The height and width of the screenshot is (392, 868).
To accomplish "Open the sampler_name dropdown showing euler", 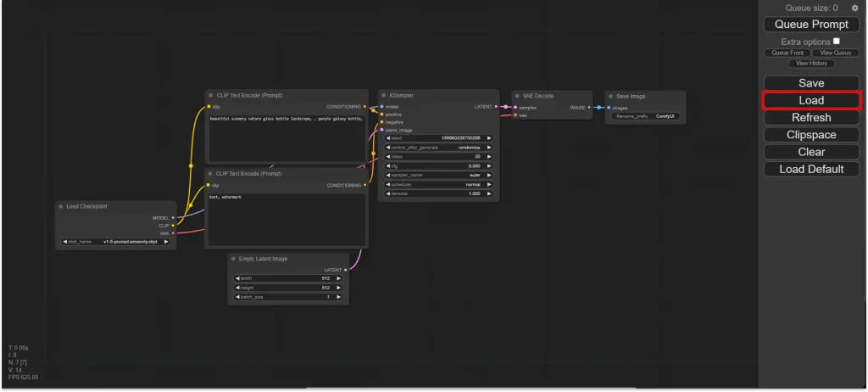I will [438, 175].
